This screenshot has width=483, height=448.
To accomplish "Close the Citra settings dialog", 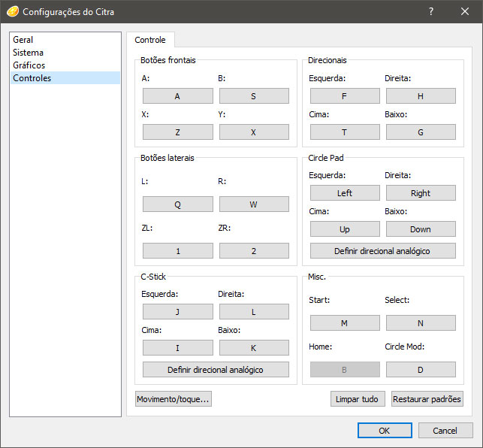I will click(464, 12).
